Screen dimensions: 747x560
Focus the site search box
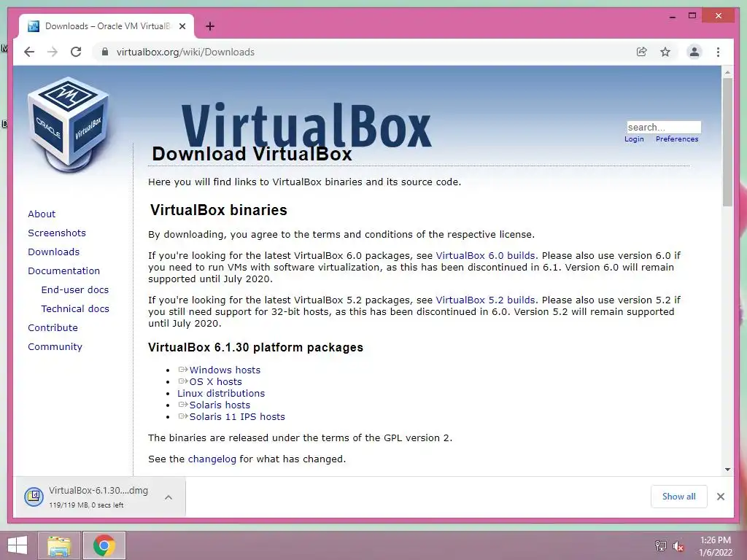pos(664,127)
